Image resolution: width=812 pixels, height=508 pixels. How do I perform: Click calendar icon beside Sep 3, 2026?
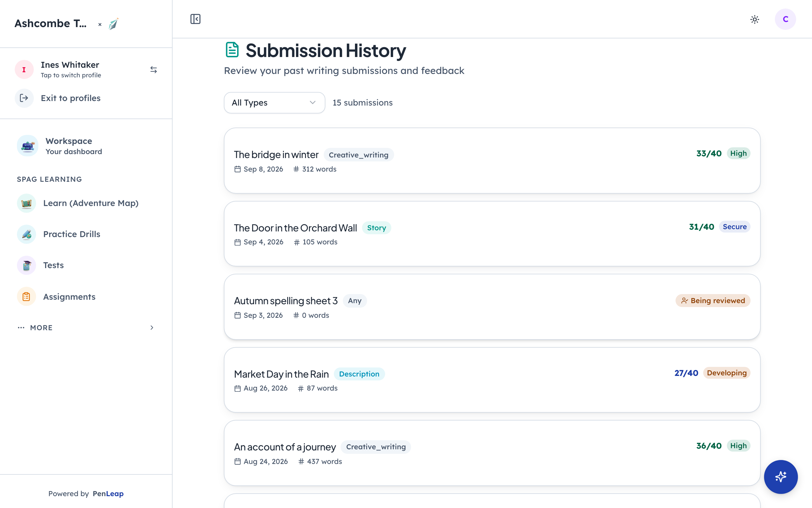[238, 316]
